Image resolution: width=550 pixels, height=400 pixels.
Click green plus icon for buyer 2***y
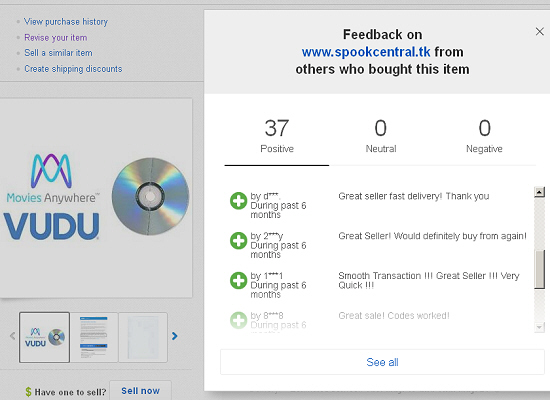239,241
